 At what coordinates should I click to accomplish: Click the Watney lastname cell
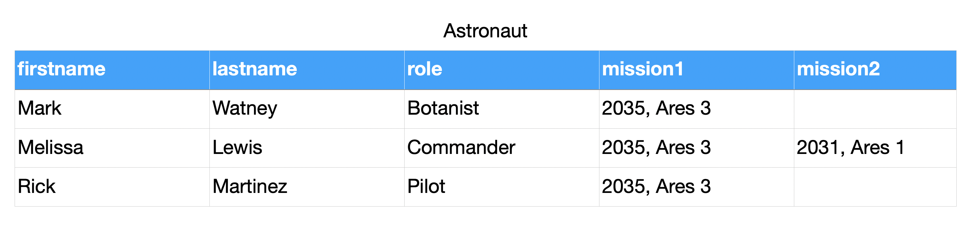[x=245, y=108]
